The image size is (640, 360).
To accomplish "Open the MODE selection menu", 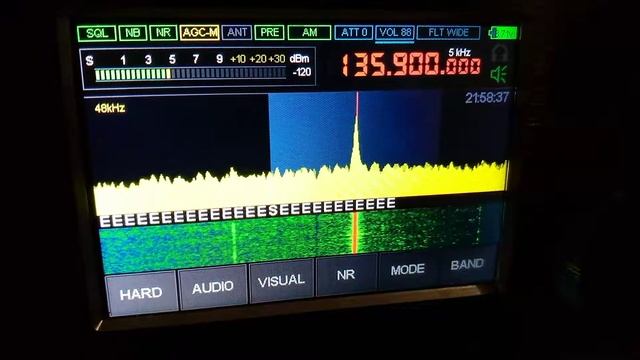I will (407, 269).
